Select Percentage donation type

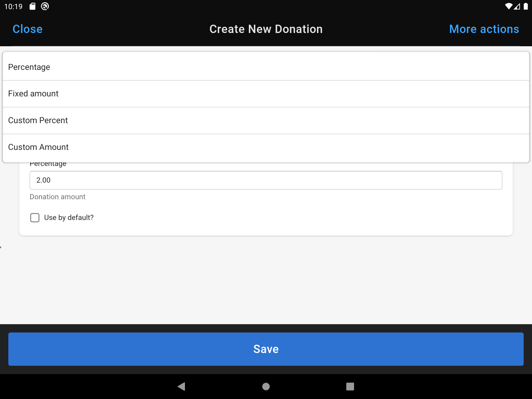coord(266,67)
